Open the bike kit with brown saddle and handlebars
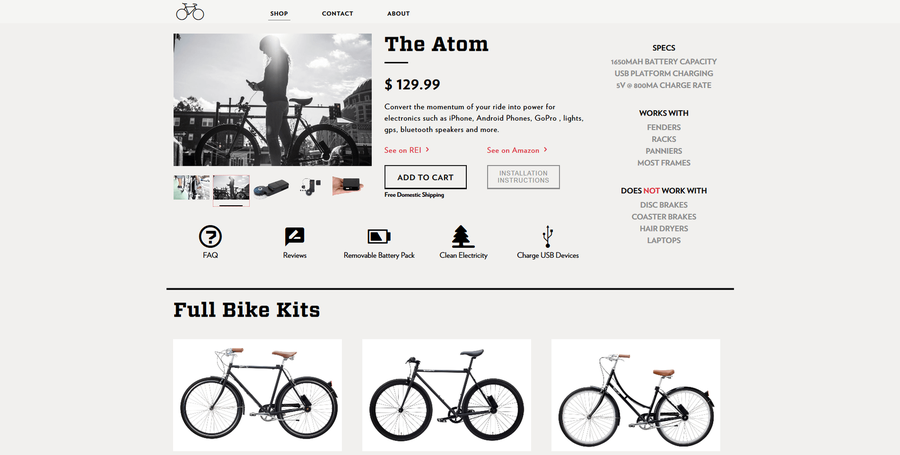 click(x=258, y=395)
